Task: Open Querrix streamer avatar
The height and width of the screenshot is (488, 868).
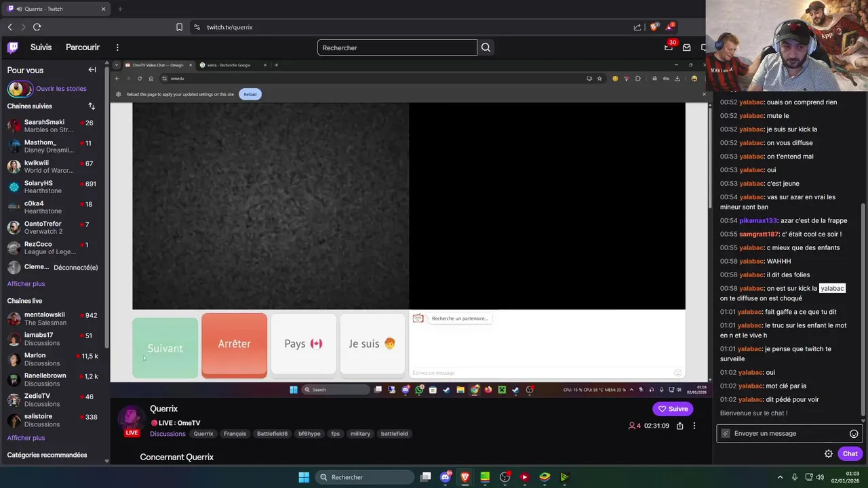Action: click(130, 420)
